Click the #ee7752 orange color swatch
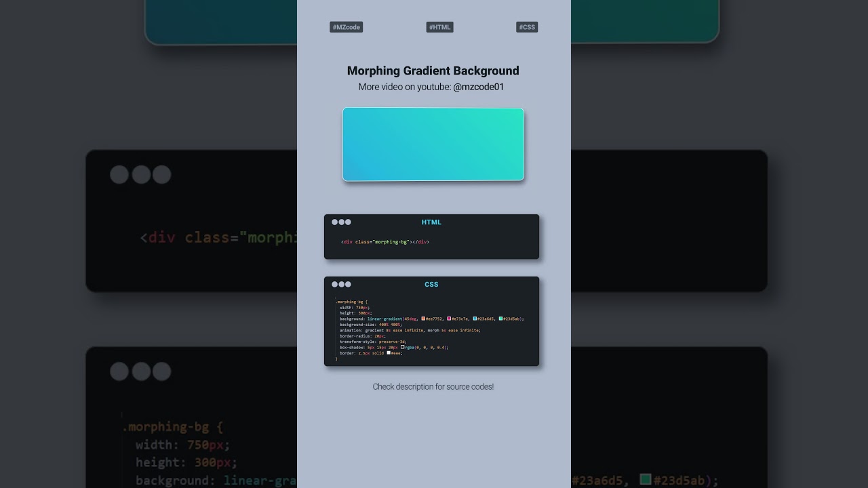 tap(423, 319)
